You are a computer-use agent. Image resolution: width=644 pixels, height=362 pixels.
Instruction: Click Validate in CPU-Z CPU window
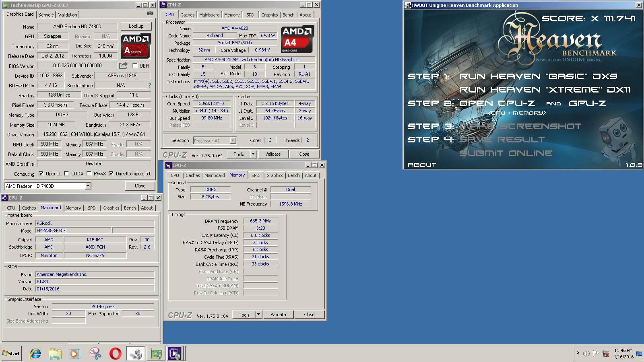273,154
